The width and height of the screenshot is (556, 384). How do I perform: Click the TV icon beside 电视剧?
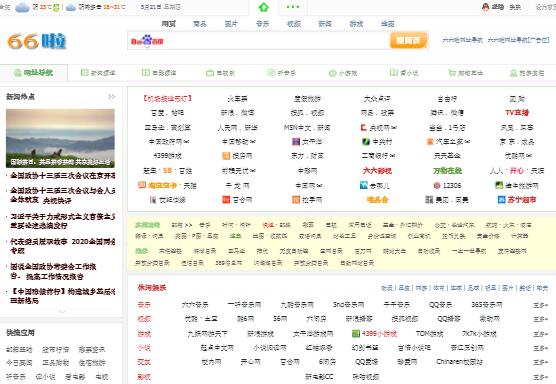[210, 73]
